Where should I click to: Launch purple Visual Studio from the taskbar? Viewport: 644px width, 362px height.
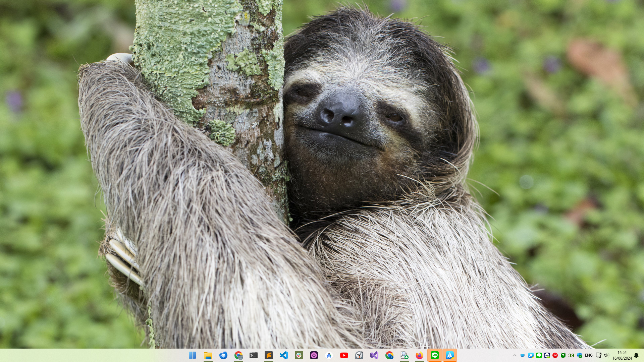point(374,355)
